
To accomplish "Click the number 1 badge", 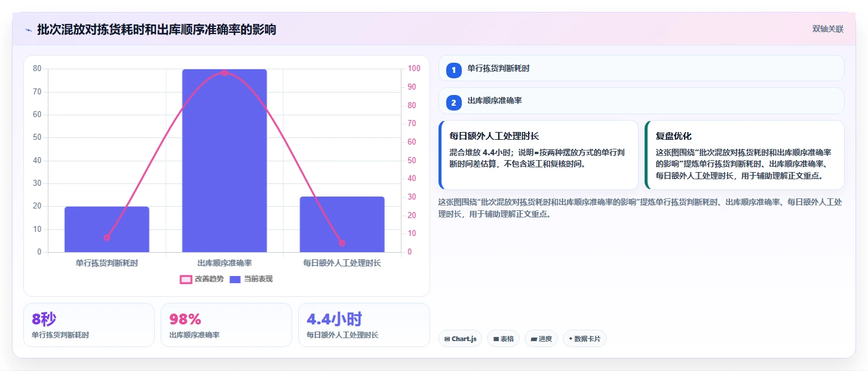I will tap(453, 70).
